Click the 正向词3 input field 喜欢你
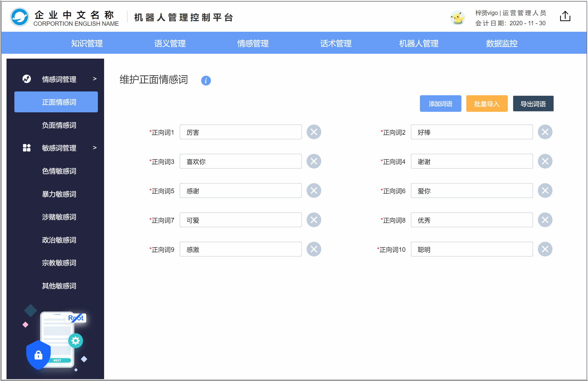Viewport: 588px width, 381px height. (240, 161)
